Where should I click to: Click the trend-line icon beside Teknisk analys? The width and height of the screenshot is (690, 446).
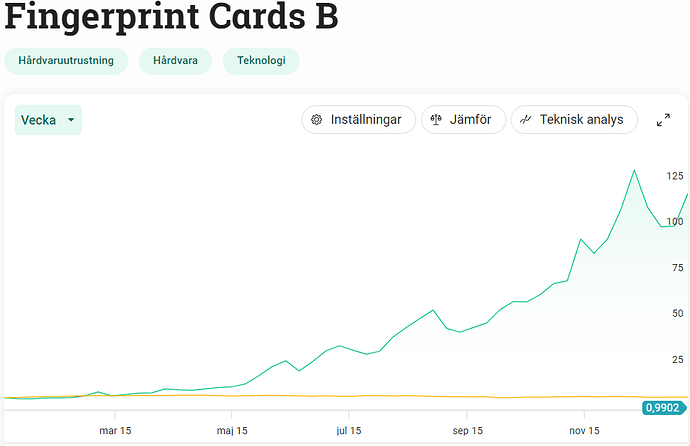525,120
